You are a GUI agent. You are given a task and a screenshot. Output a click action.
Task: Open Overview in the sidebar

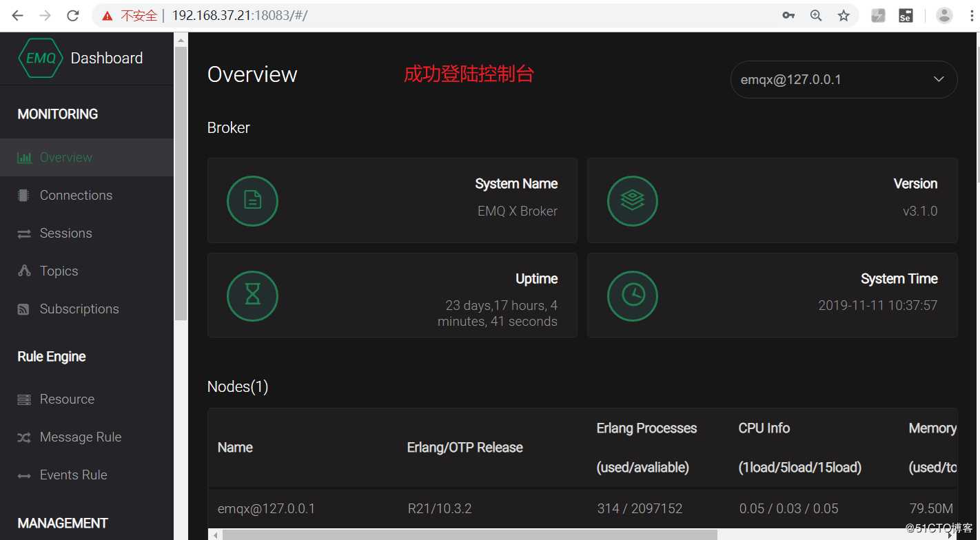pyautogui.click(x=87, y=158)
